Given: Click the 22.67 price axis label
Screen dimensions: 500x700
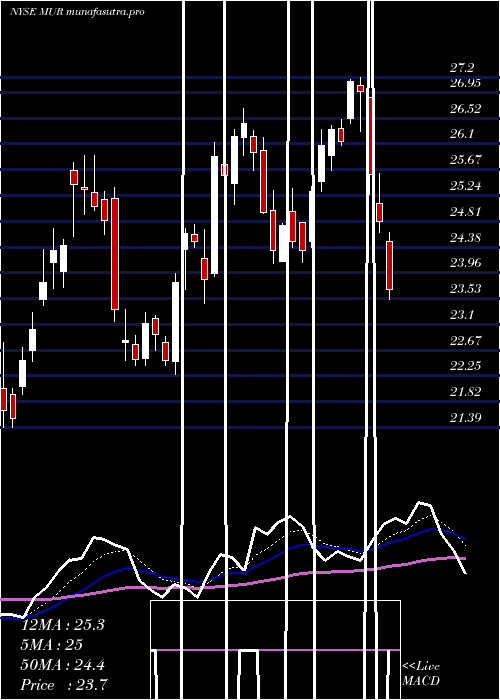Looking at the screenshot, I should (x=465, y=341).
